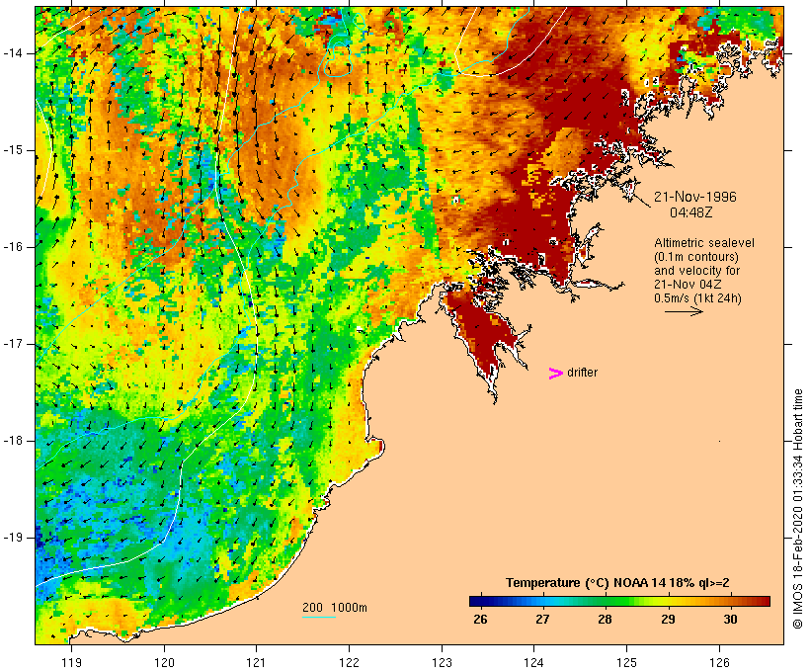Click the longitude label '123'

click(442, 662)
